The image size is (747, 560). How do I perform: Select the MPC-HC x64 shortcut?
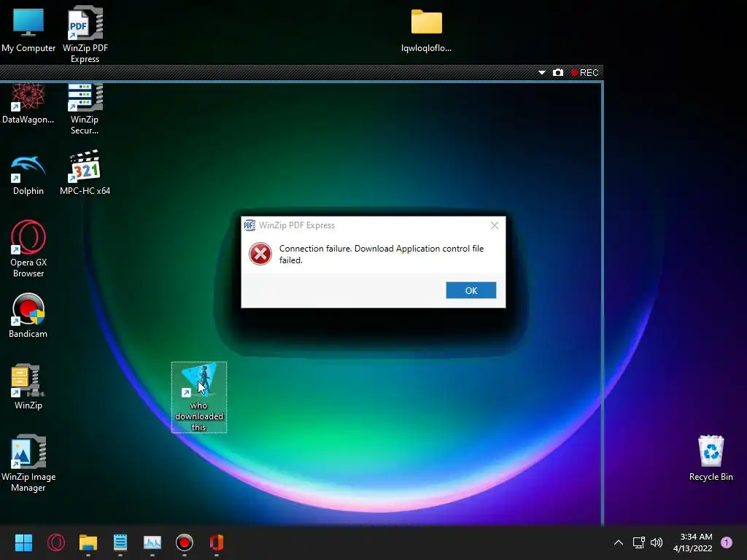point(85,174)
